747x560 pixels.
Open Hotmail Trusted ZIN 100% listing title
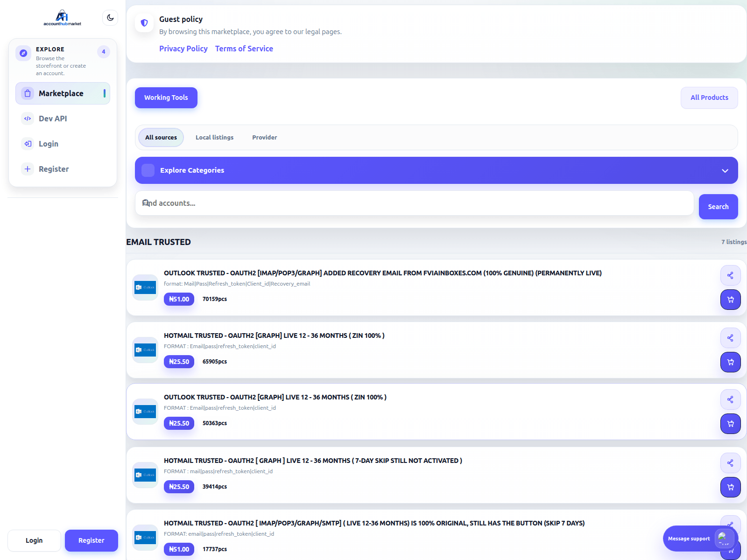coord(274,336)
